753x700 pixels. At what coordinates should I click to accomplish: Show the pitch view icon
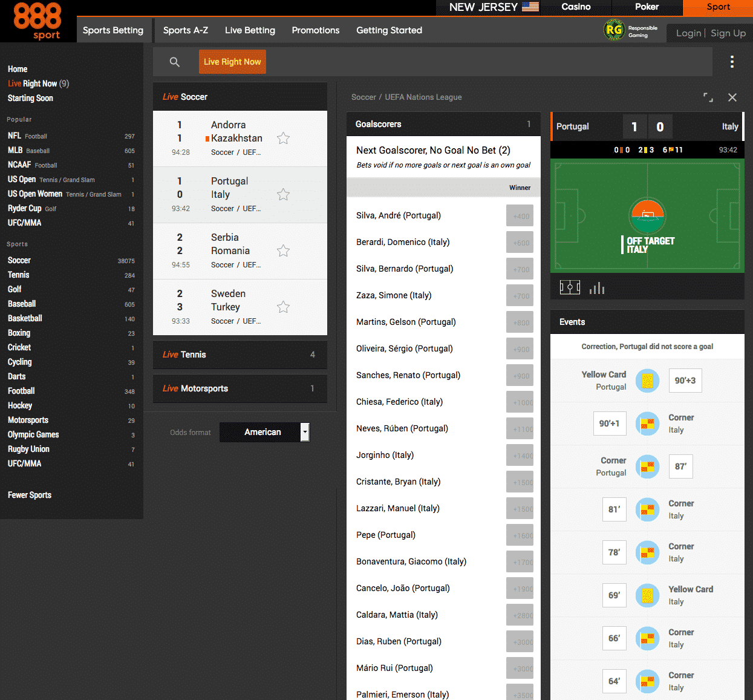coord(570,287)
